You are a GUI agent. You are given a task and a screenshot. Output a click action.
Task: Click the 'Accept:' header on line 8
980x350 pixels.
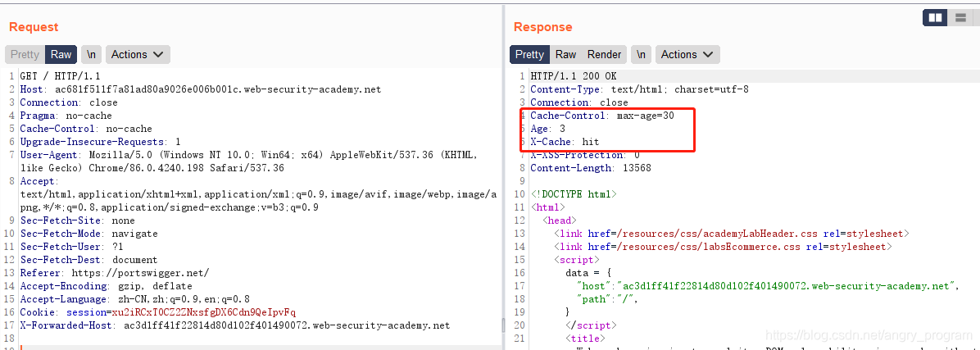[39, 181]
